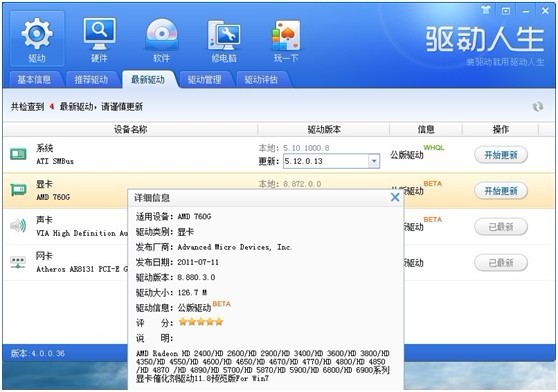Open the 驱动 gear icon section
The height and width of the screenshot is (392, 558).
tap(37, 39)
